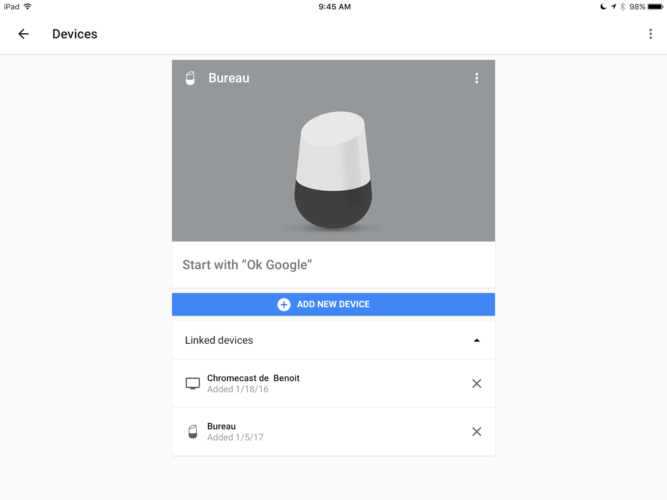Tap the Google Home speaker image
Screen dimensions: 667x500
pyautogui.click(x=333, y=169)
